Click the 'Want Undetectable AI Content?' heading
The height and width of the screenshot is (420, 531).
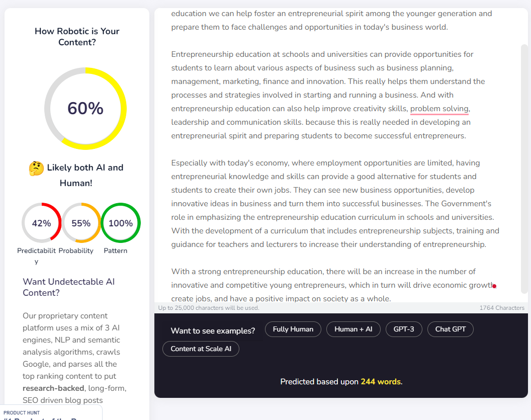pyautogui.click(x=69, y=287)
